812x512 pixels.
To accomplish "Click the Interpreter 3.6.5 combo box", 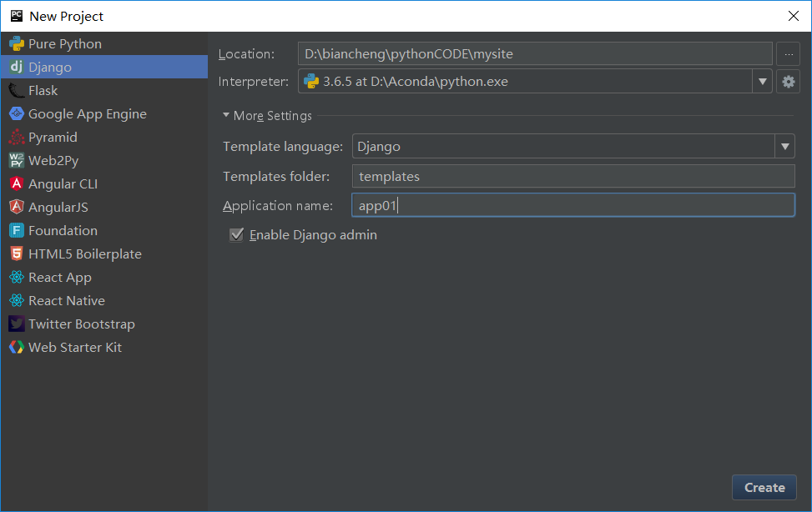I will tap(535, 81).
